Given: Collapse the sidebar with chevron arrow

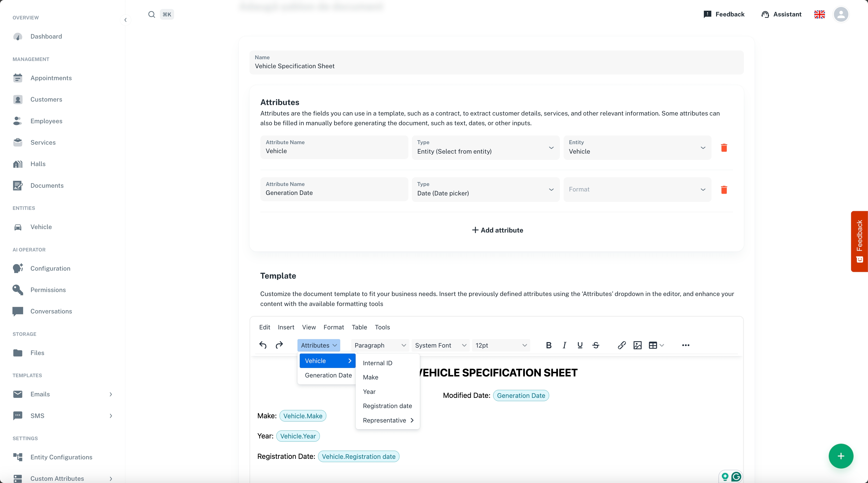Looking at the screenshot, I should pyautogui.click(x=125, y=20).
